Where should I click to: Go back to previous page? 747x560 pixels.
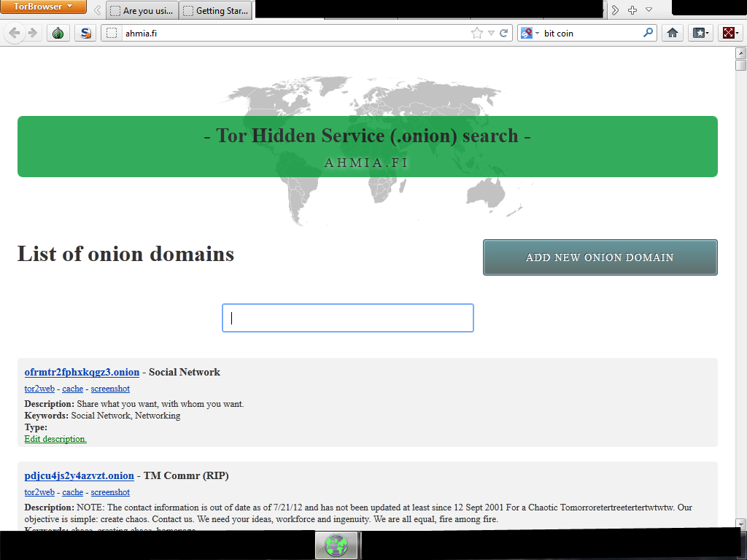[x=15, y=34]
